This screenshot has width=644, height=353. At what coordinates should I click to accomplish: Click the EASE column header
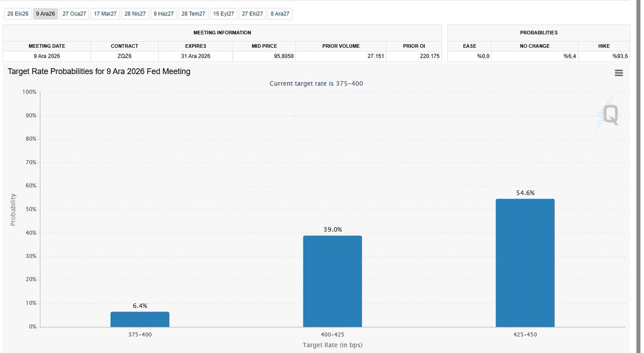point(470,46)
